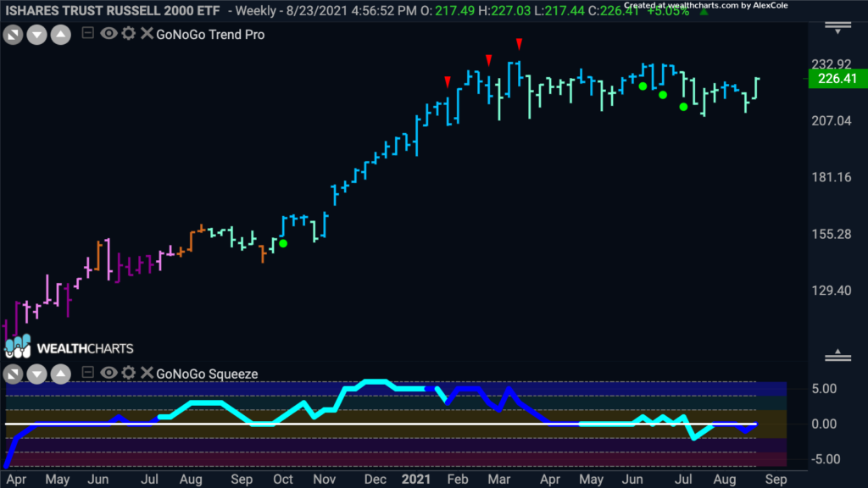868x488 pixels.
Task: Click the -5.00 value on Squeeze scale
Action: (x=826, y=459)
